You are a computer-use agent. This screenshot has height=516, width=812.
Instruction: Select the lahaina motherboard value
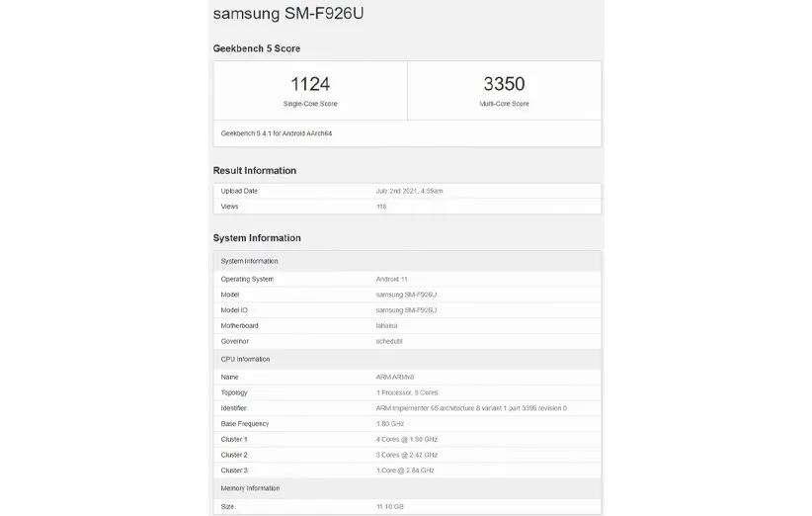pos(389,326)
